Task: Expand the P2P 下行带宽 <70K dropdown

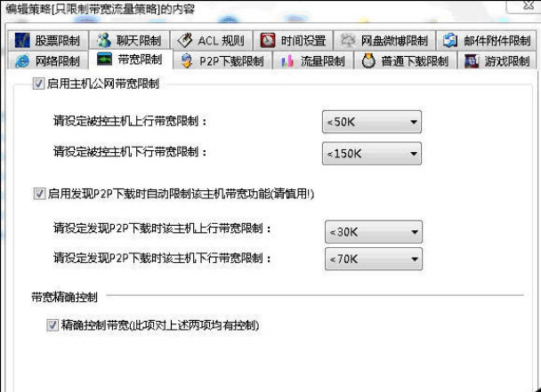Action: point(374,259)
